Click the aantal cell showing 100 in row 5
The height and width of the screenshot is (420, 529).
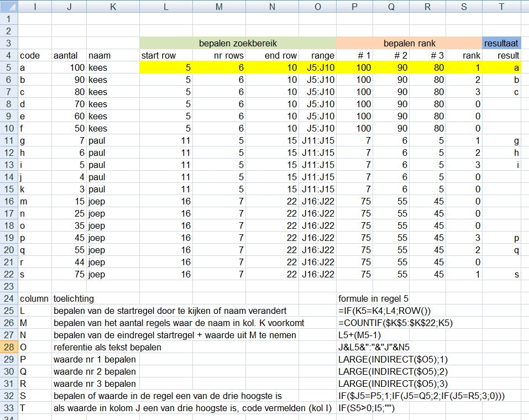(x=69, y=67)
